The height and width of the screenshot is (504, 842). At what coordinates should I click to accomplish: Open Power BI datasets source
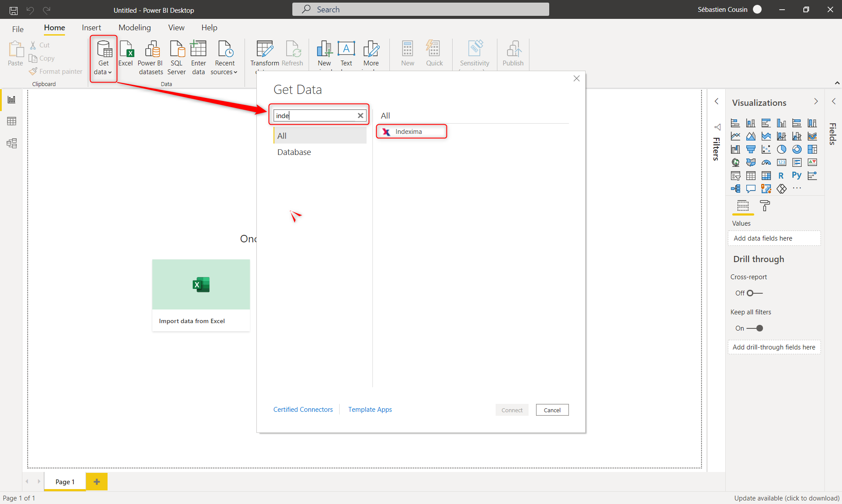coord(151,58)
